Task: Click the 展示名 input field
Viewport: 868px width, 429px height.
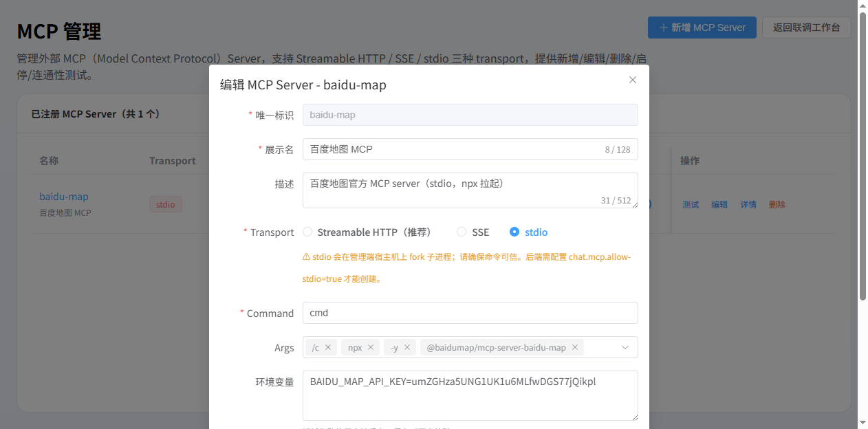Action: click(x=470, y=149)
